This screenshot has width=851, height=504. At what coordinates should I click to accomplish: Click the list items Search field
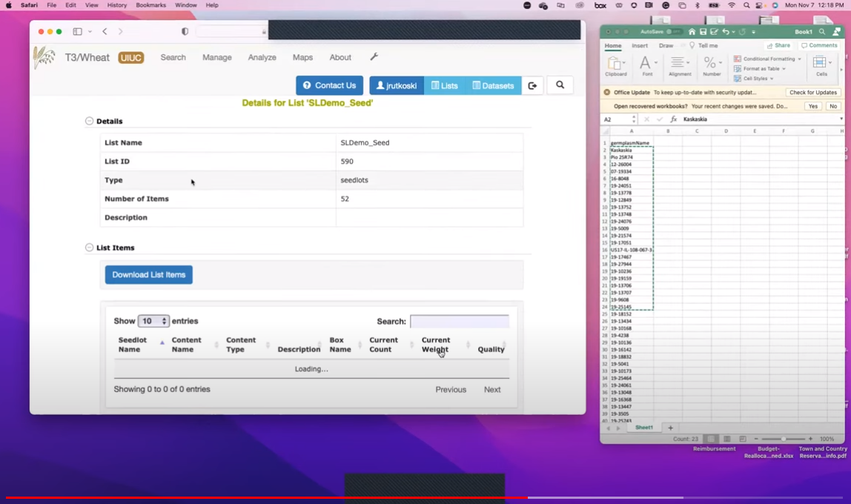(x=460, y=321)
